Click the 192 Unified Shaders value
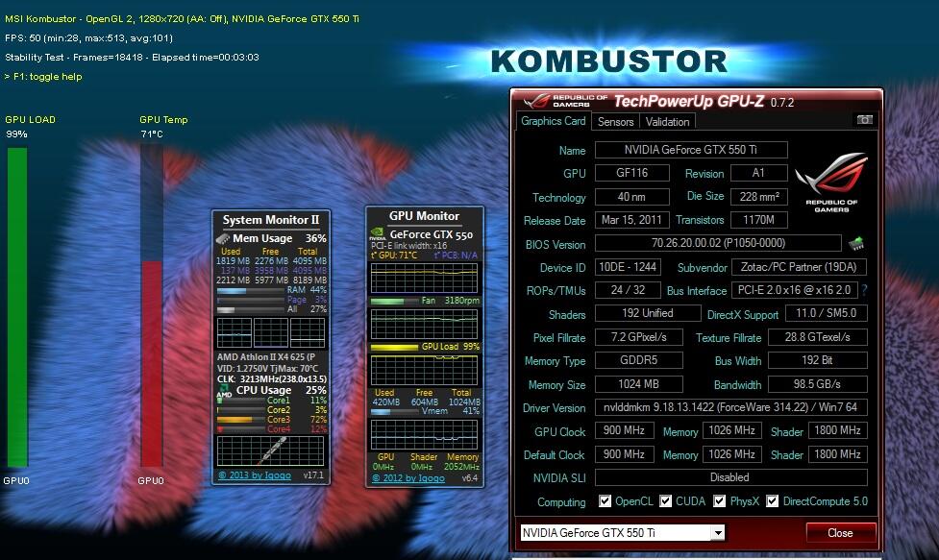The image size is (939, 560). (648, 313)
